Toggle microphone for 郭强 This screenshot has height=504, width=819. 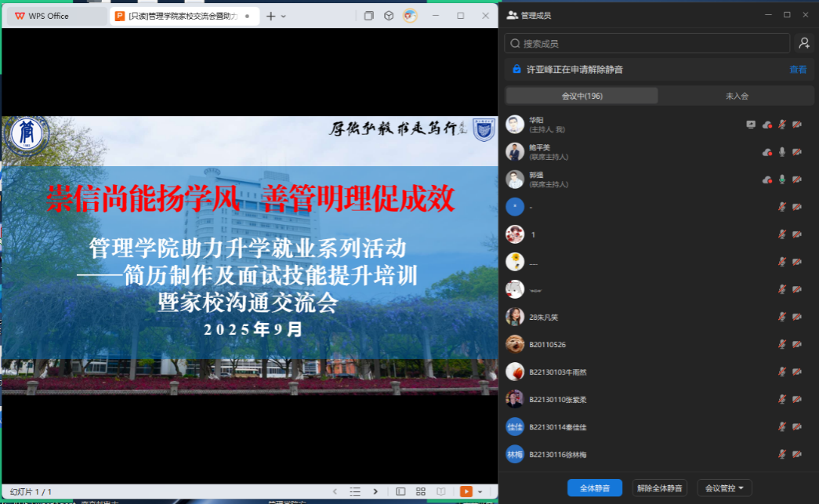pyautogui.click(x=781, y=179)
